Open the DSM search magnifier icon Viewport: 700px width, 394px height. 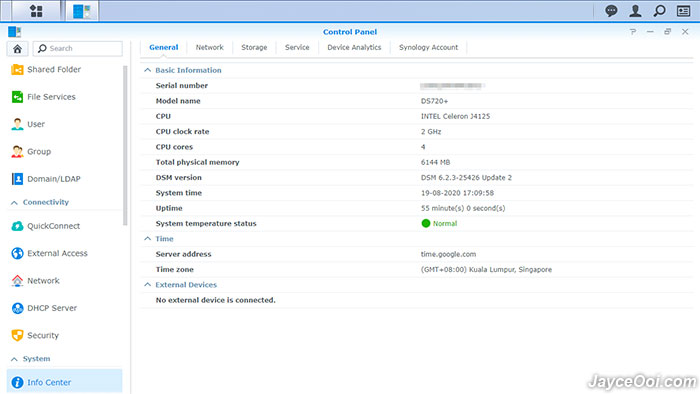(659, 11)
